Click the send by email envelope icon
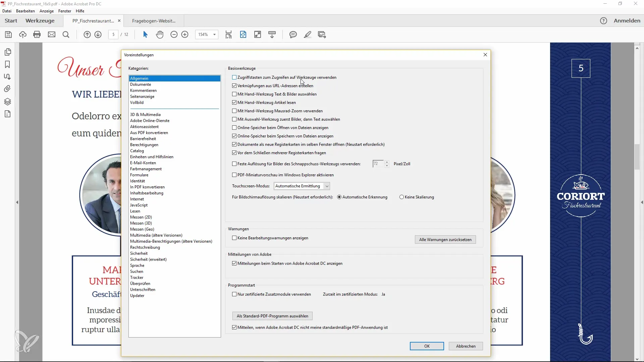The image size is (644, 362). coord(52,35)
